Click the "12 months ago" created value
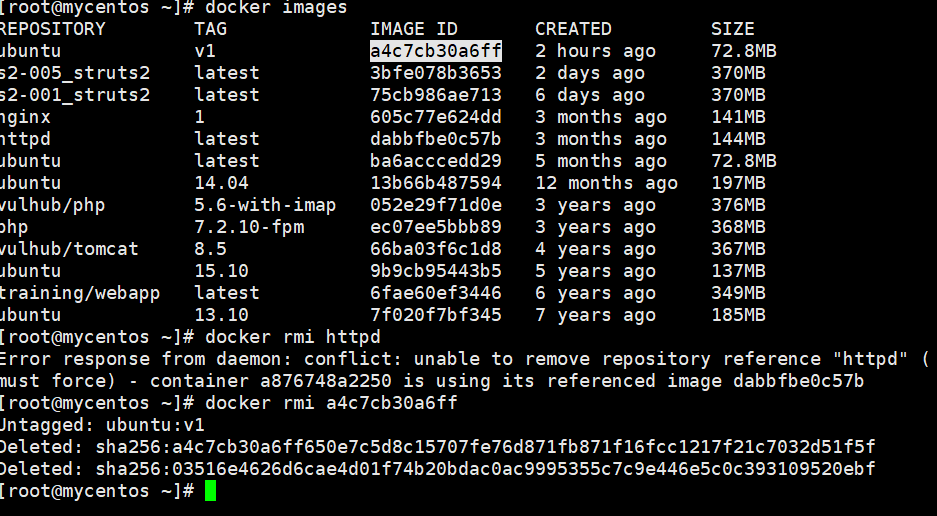 607,183
